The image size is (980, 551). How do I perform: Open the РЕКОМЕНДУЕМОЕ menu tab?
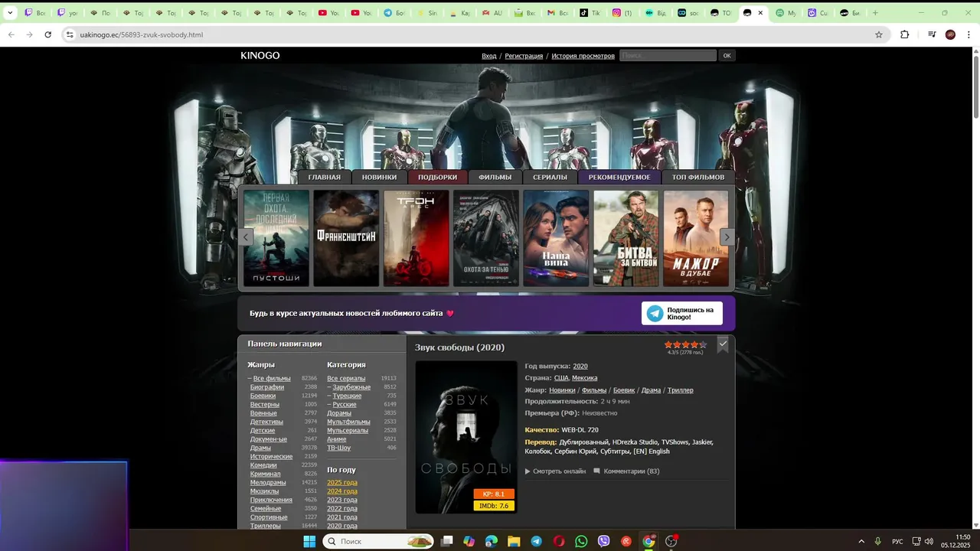(x=619, y=177)
